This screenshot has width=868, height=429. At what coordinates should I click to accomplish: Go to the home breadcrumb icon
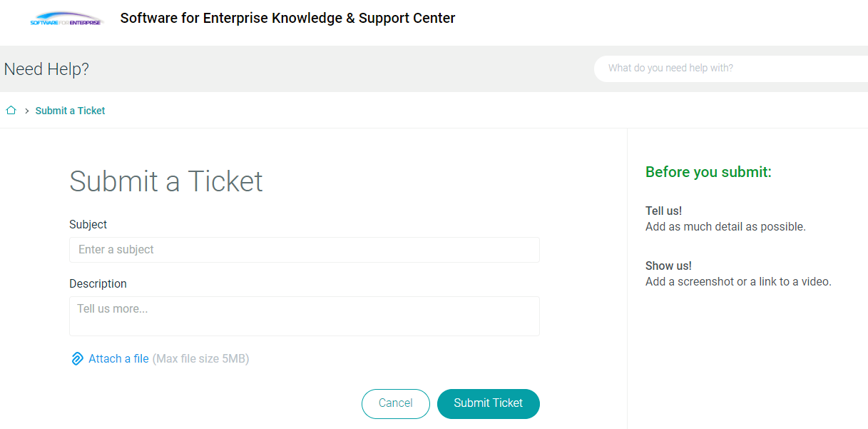(x=11, y=111)
